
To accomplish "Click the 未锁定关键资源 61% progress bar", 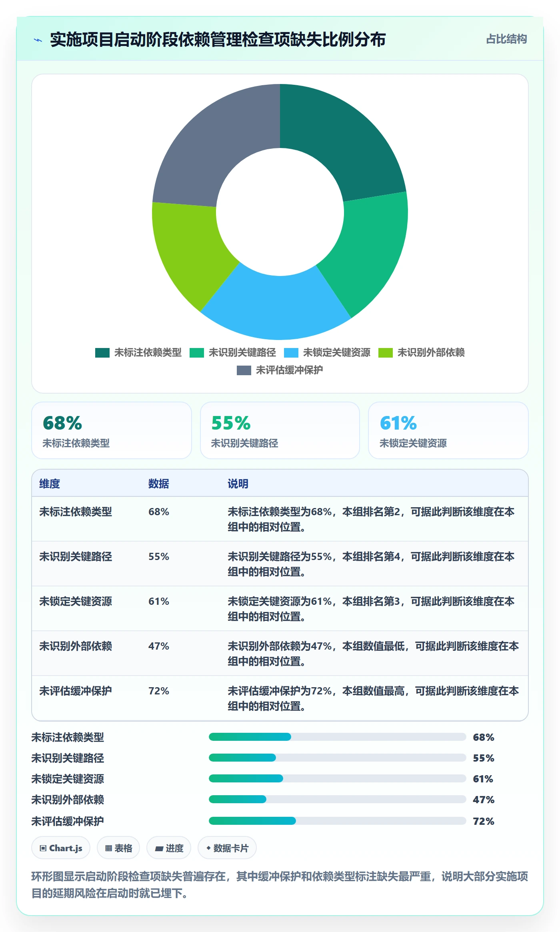I will [338, 778].
